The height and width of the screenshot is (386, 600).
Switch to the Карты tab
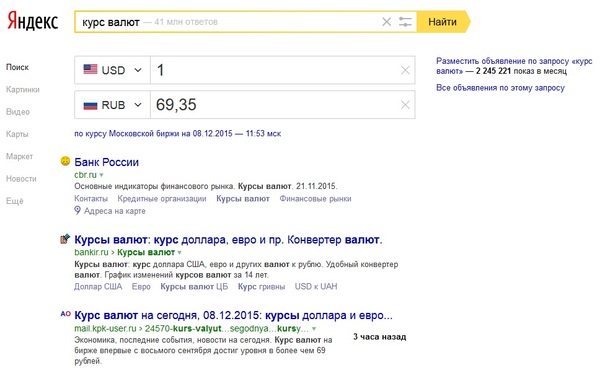point(17,134)
